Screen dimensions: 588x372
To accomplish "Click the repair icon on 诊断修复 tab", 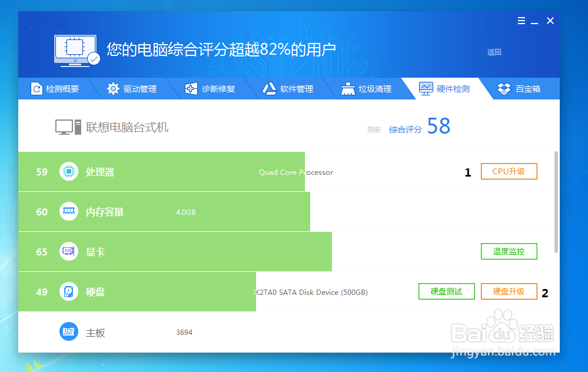I will (191, 89).
